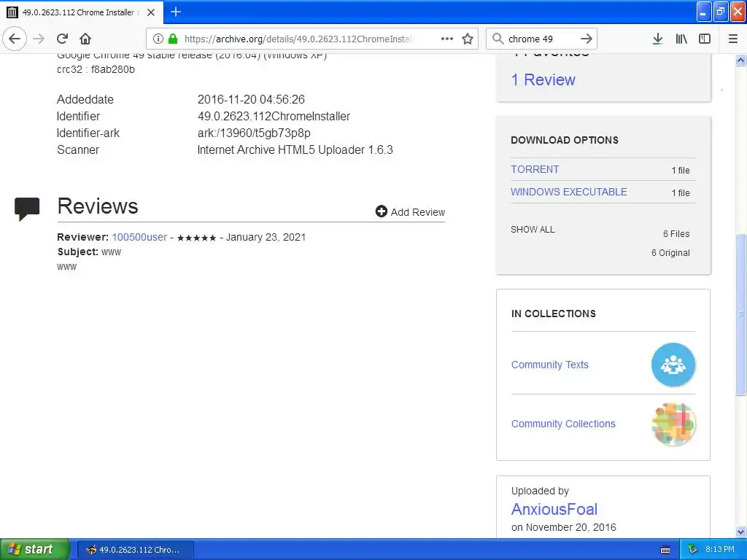Open the 1 Review link
The image size is (747, 560).
[x=543, y=79]
